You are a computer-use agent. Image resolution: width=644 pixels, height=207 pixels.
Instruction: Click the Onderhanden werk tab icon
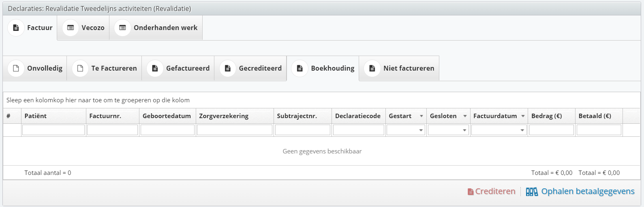point(122,28)
